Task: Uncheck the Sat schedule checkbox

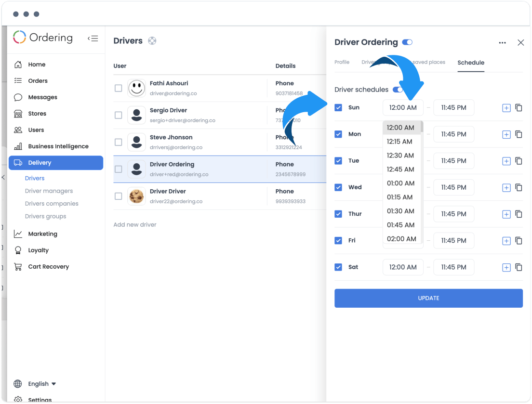Action: coord(338,267)
